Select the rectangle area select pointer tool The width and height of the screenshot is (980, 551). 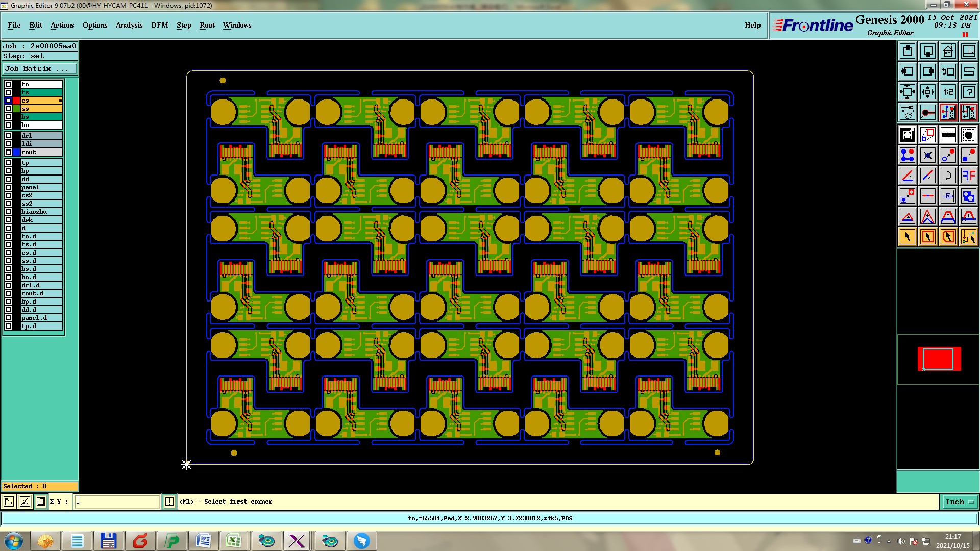[x=928, y=237]
